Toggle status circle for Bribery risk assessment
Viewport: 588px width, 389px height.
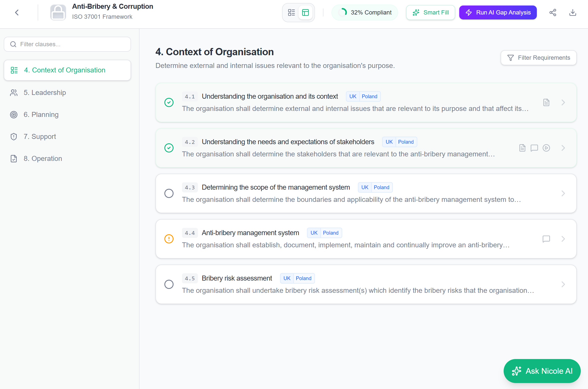169,284
